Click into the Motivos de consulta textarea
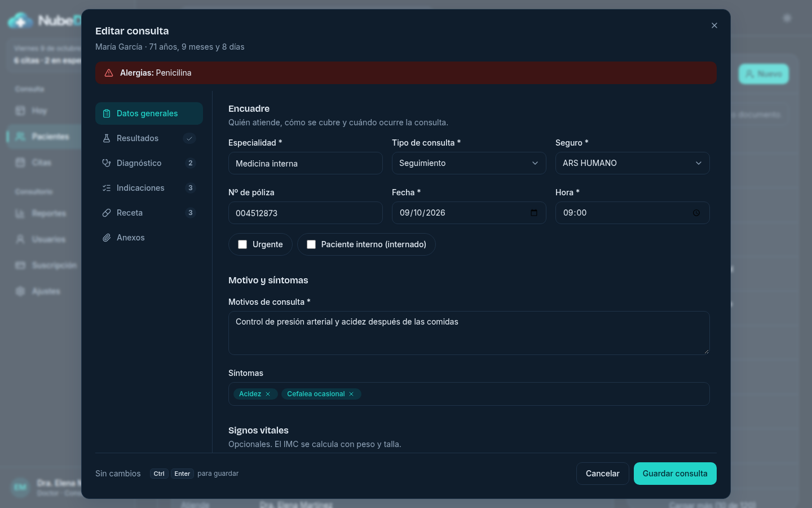This screenshot has height=508, width=812. (469, 333)
